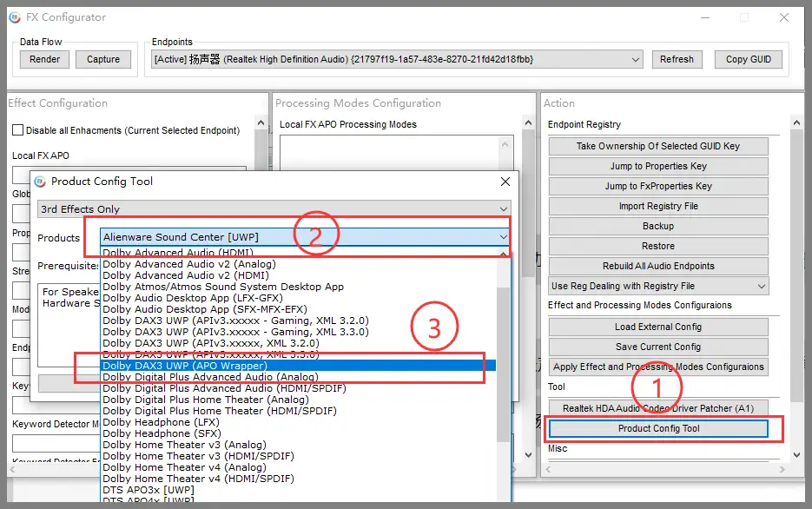Select Dolby Advanced Audio v2 (Analog)
Viewport: 812px width, 509px height.
tap(298, 264)
